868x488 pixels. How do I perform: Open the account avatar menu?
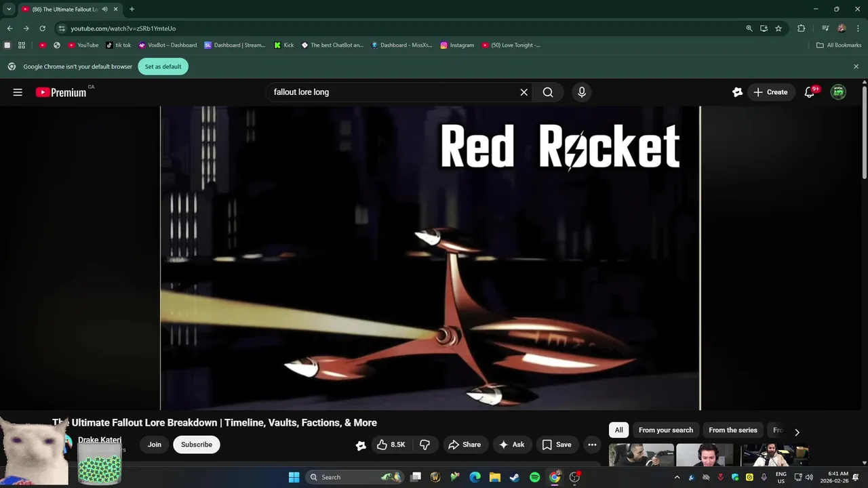point(839,92)
